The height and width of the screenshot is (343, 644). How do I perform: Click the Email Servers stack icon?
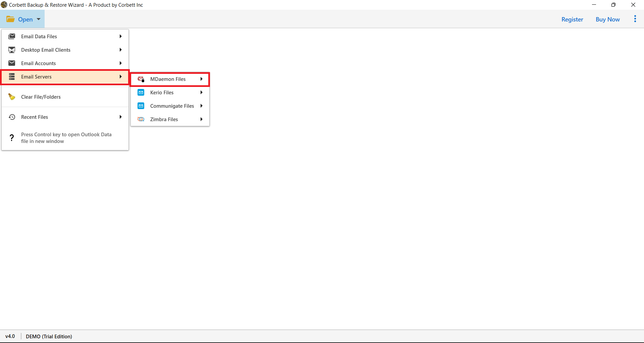click(12, 77)
